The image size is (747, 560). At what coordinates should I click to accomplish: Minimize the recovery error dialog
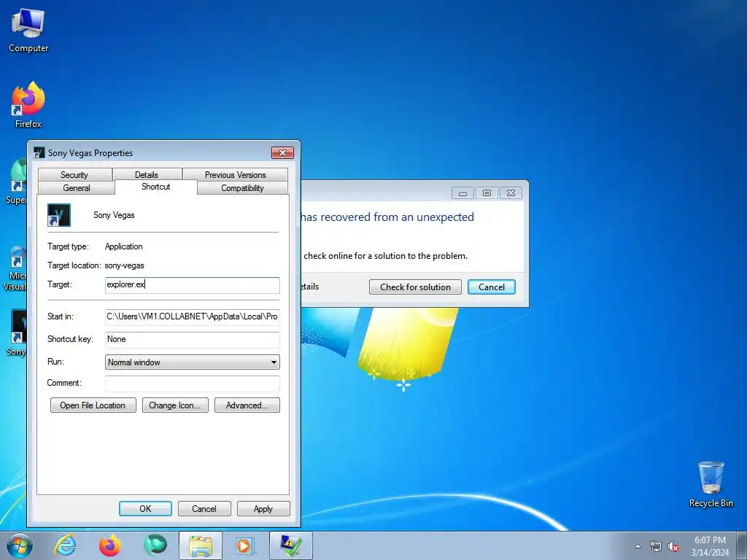tap(462, 192)
